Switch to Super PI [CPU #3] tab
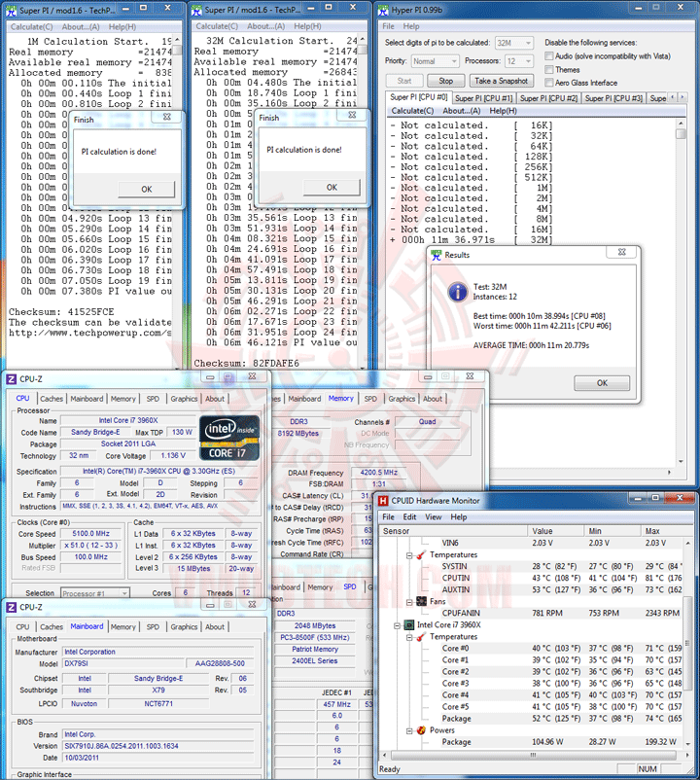 (613, 98)
